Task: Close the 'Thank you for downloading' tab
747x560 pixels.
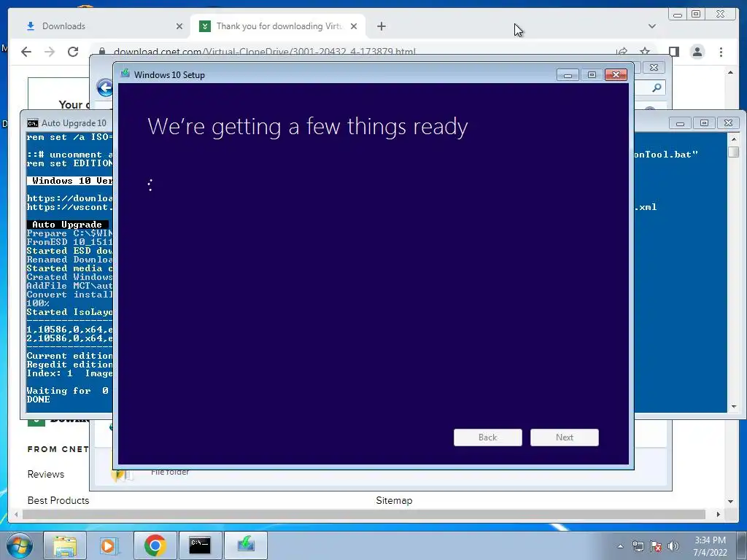Action: pyautogui.click(x=354, y=26)
